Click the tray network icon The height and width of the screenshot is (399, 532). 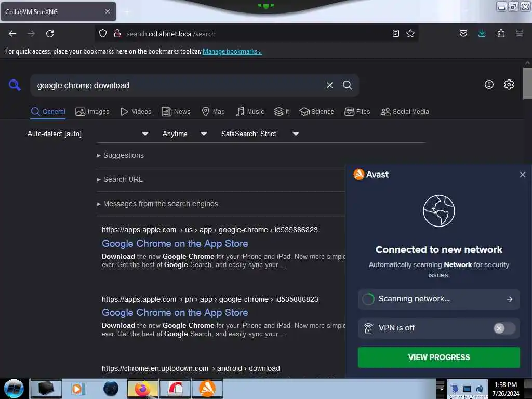[x=467, y=389]
